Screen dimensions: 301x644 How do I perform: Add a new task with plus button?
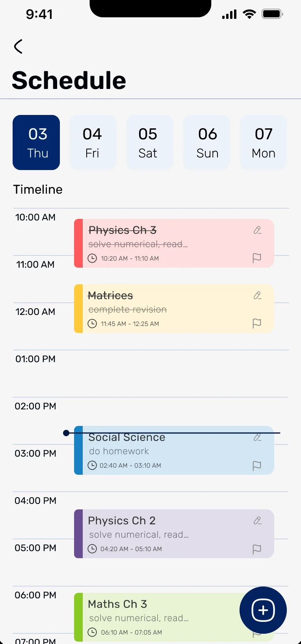(x=263, y=610)
